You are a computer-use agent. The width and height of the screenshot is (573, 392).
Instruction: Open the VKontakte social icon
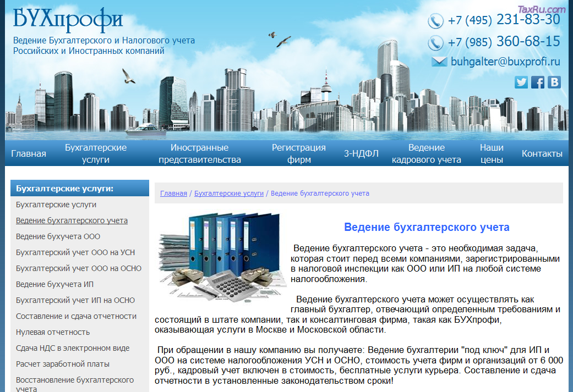[554, 82]
